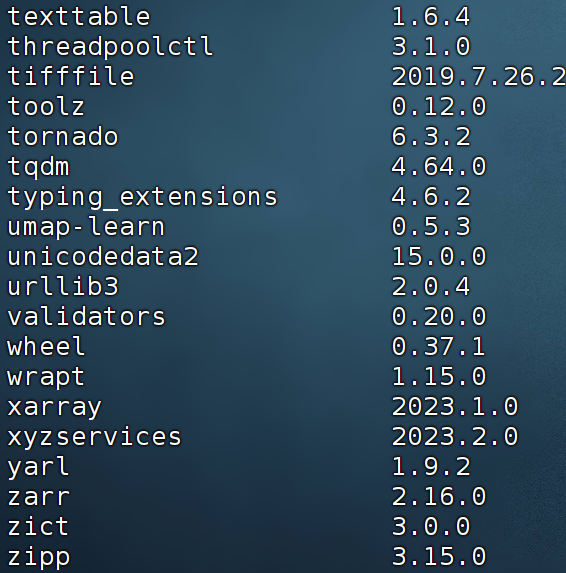
Task: Select the validators package name
Action: (x=86, y=316)
